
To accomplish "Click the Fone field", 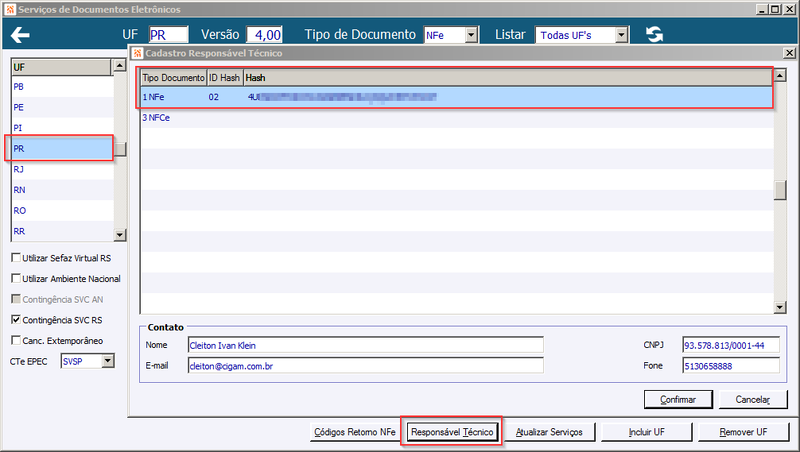I will pos(731,365).
